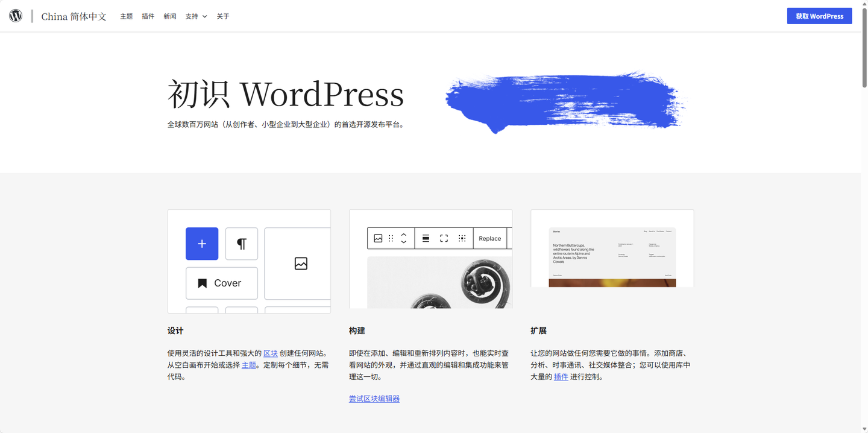The image size is (868, 433).
Task: Click the 区块 link in design text
Action: coord(270,353)
